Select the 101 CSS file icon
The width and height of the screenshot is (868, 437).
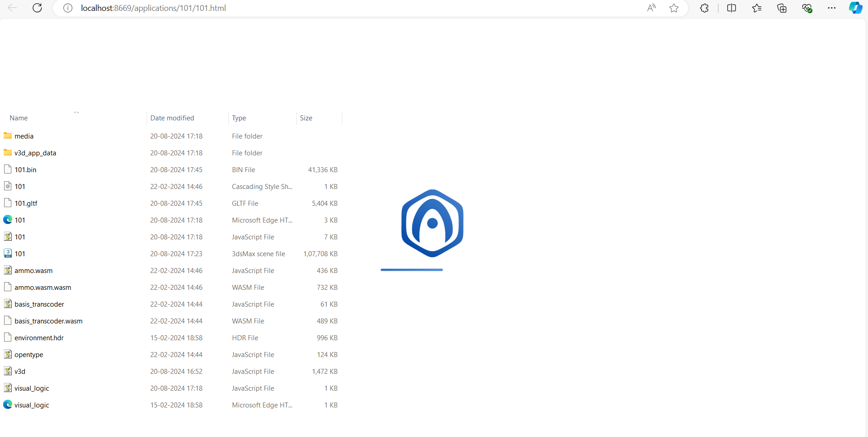tap(8, 186)
